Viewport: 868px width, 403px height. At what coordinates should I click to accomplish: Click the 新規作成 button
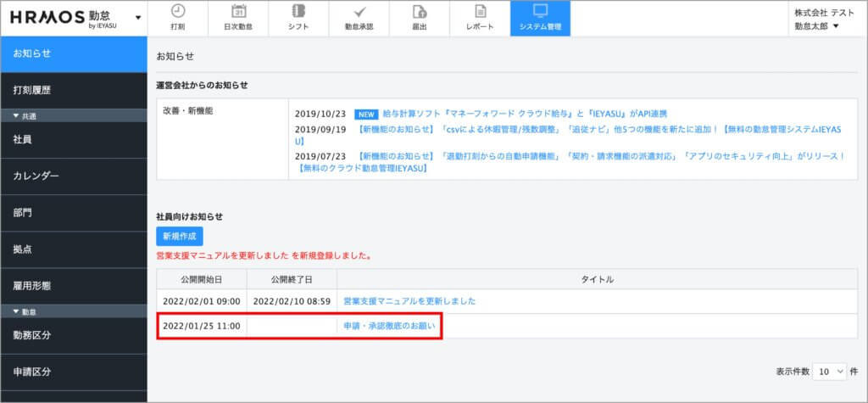point(180,237)
